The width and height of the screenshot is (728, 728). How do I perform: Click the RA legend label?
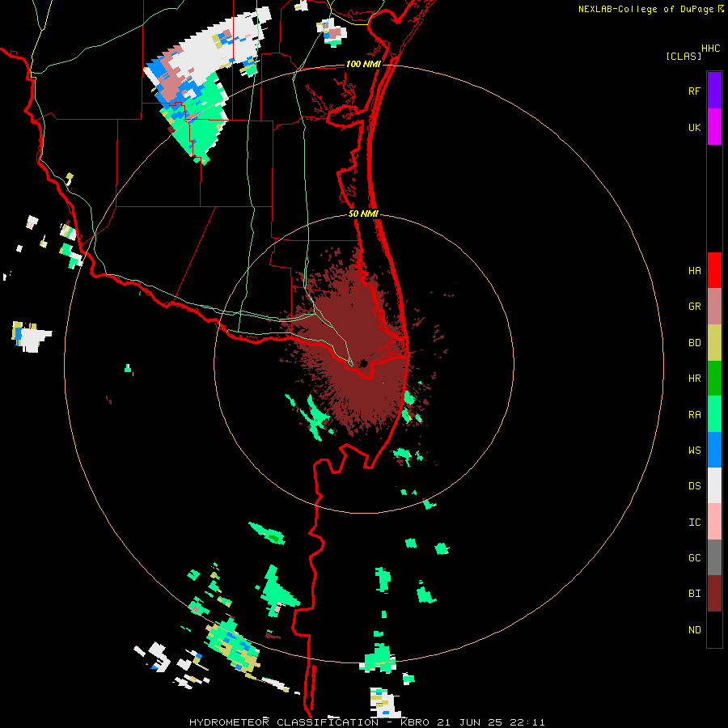tap(694, 414)
